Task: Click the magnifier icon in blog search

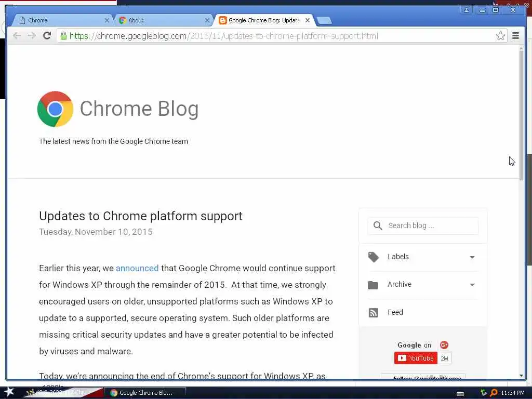Action: pos(378,225)
